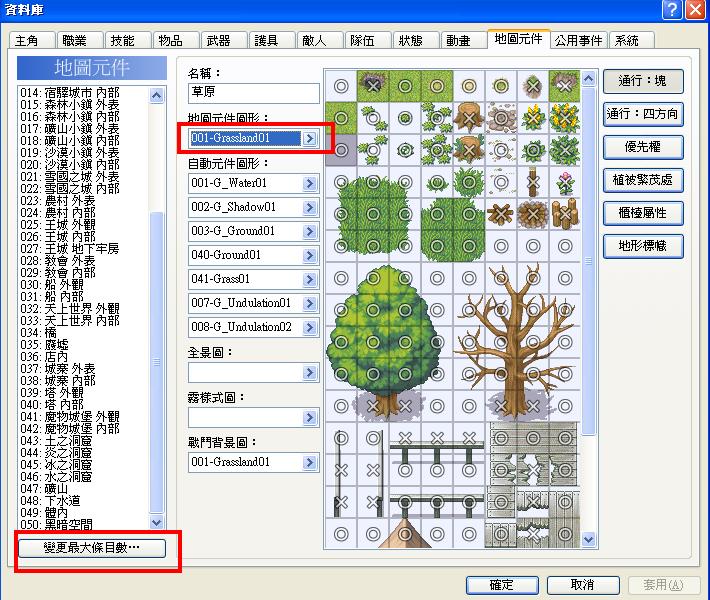Switch to the 狀態 tab
This screenshot has width=710, height=600.
click(x=416, y=40)
